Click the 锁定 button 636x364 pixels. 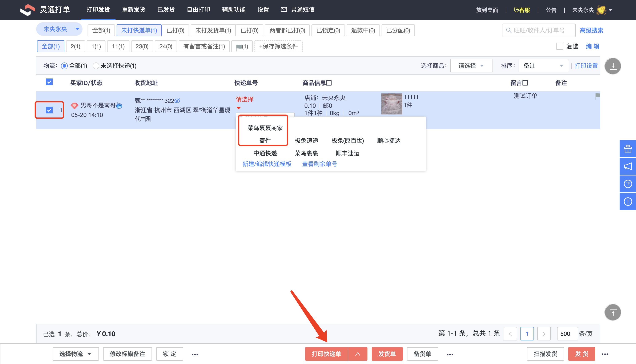[169, 354]
